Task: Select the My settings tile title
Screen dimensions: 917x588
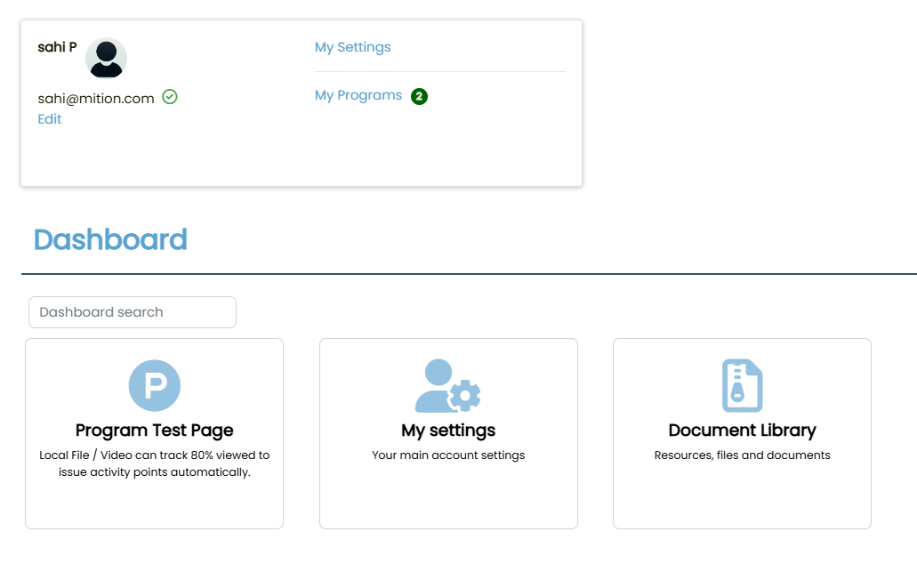Action: tap(448, 431)
